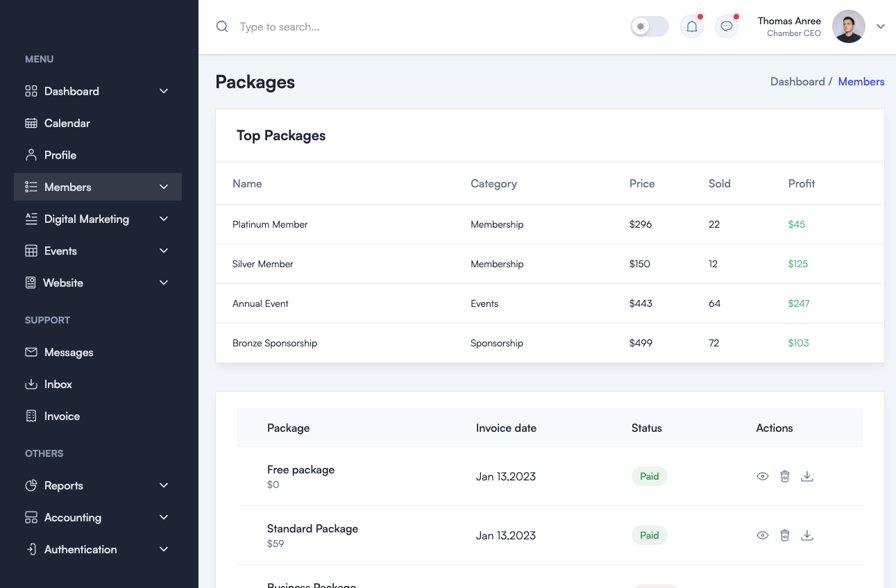Open the chat messages bubble icon
Viewport: 896px width, 588px height.
coord(727,26)
